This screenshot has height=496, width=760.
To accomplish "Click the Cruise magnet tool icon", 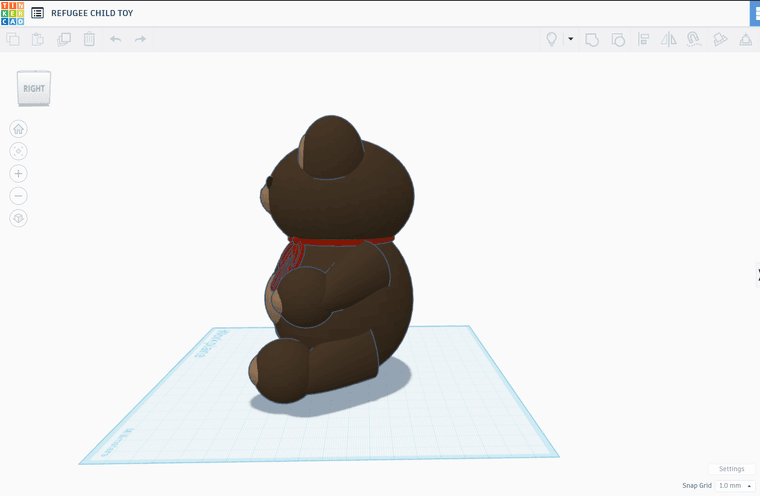I will coord(694,39).
